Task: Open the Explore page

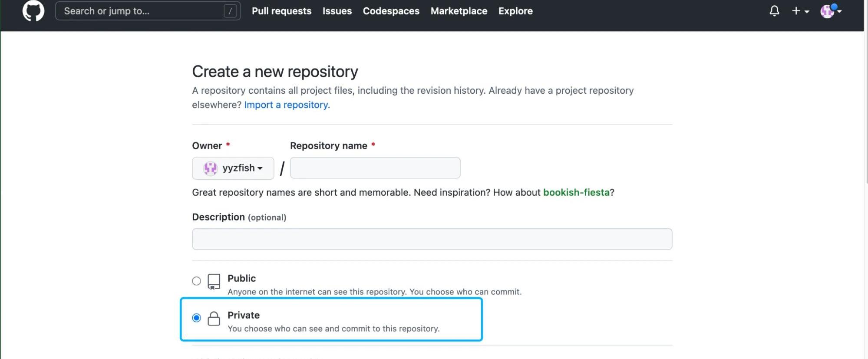Action: point(515,11)
